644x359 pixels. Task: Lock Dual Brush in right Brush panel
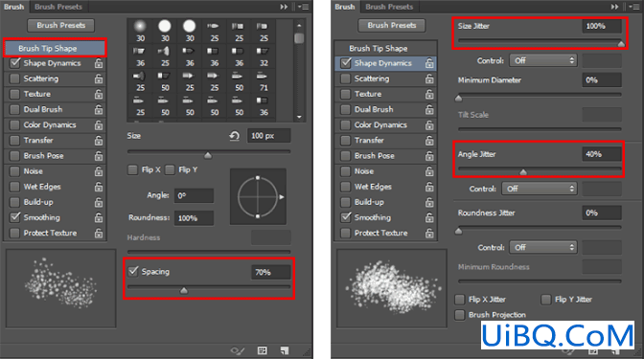click(x=429, y=109)
